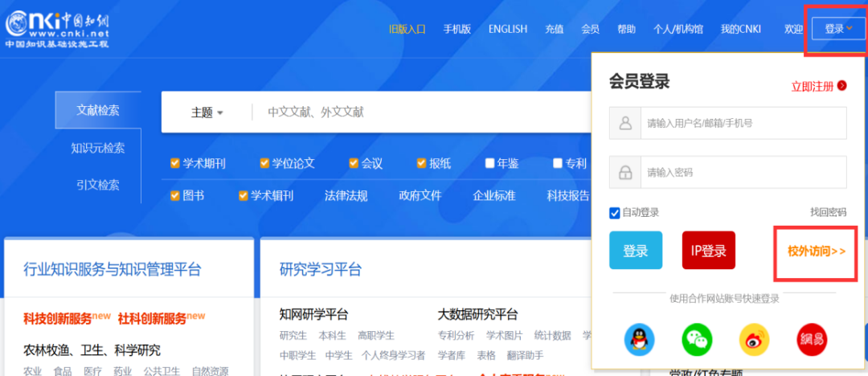
Task: Open the 企业标准 link
Action: coord(493,195)
